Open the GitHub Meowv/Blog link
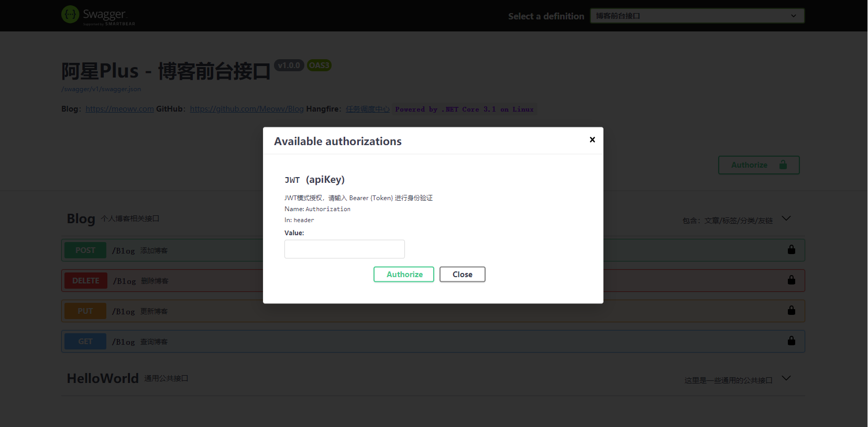This screenshot has width=868, height=427. [247, 109]
